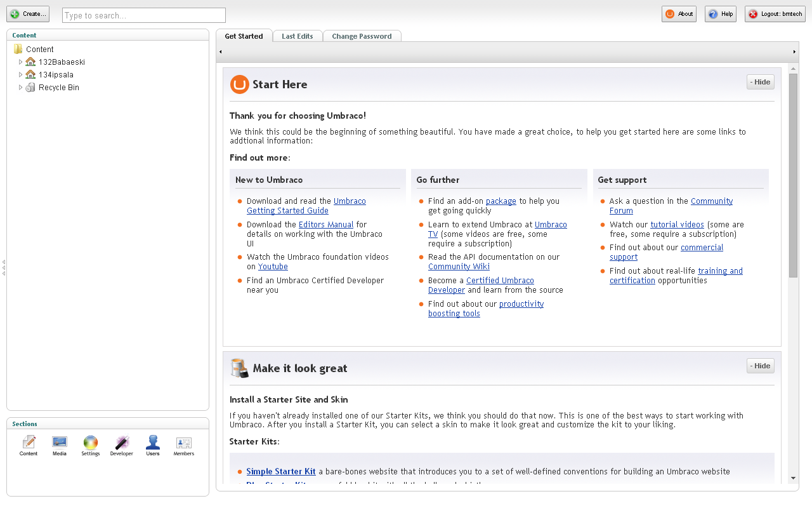812x508 pixels.
Task: Expand the 132Babaeski node
Action: [x=21, y=62]
